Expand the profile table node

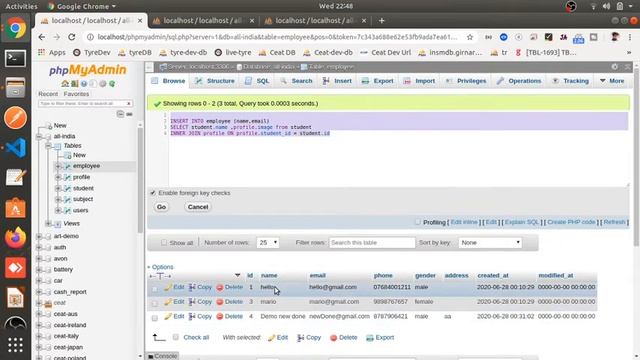click(58, 177)
